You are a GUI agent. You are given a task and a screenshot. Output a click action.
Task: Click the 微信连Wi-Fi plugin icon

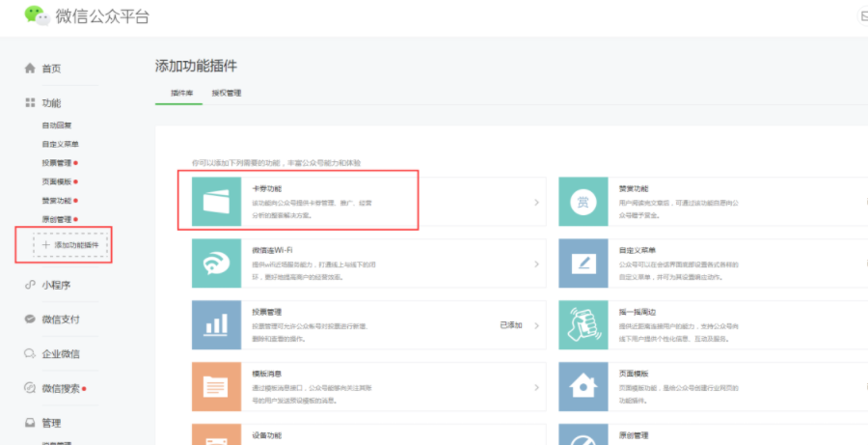point(216,264)
